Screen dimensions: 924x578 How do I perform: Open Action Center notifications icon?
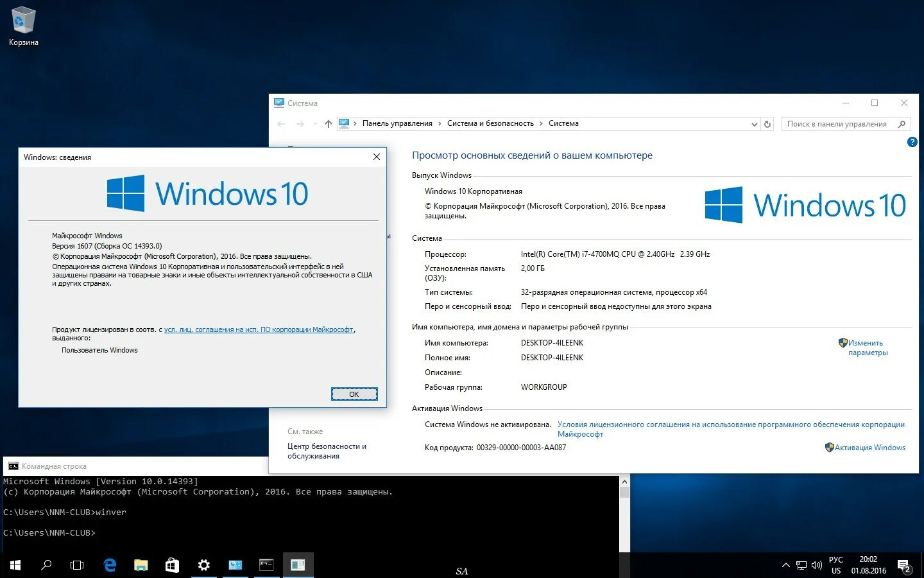904,566
